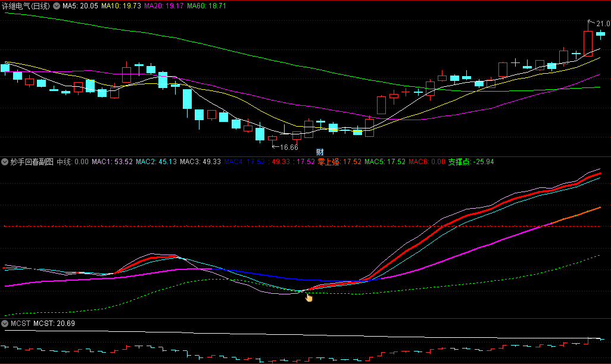The image size is (611, 364).
Task: Click the 支撑点: -25.94 value
Action: pyautogui.click(x=470, y=162)
